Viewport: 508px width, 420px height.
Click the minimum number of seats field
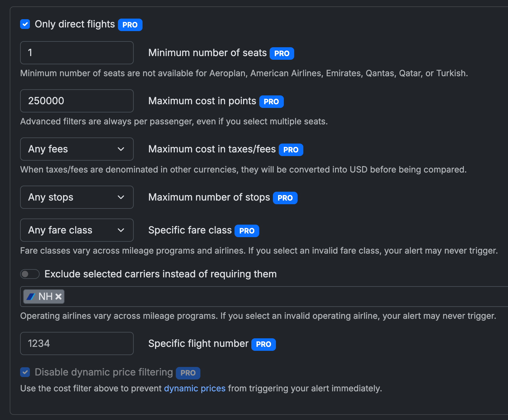pyautogui.click(x=77, y=53)
